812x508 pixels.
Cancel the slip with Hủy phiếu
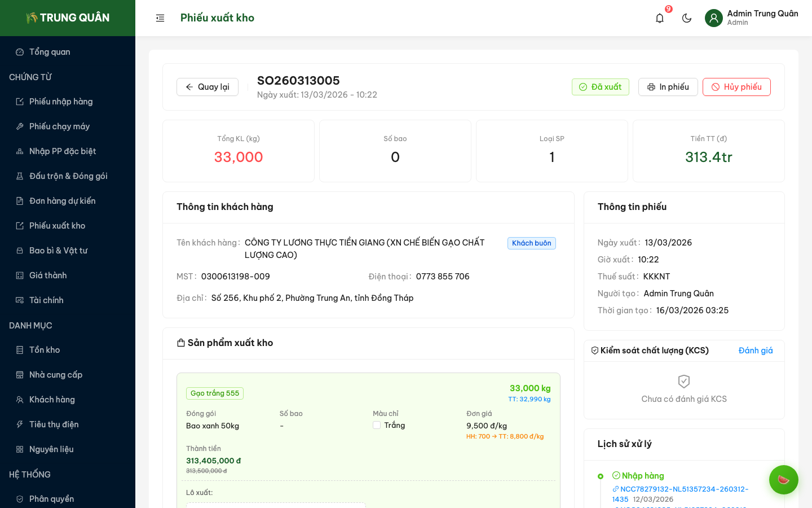pos(736,87)
